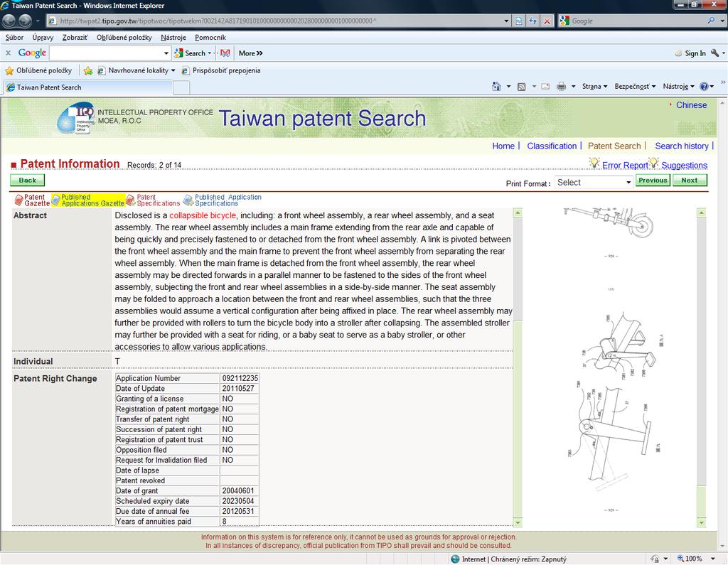
Task: Click the Google toolbar search input field
Action: pyautogui.click(x=107, y=53)
